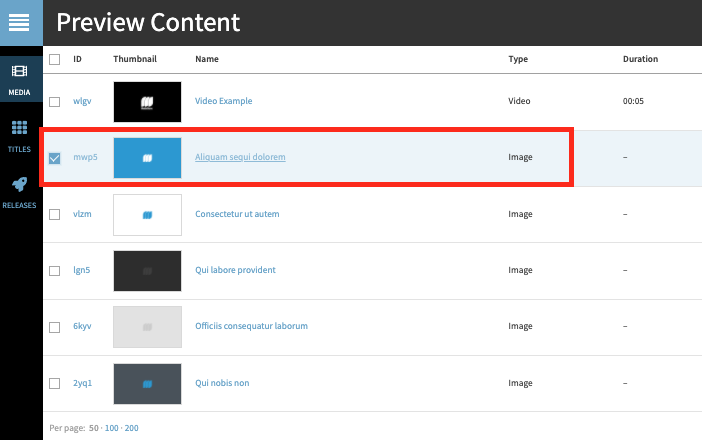
Task: Select the checkbox for row 2yq1
Action: click(55, 383)
